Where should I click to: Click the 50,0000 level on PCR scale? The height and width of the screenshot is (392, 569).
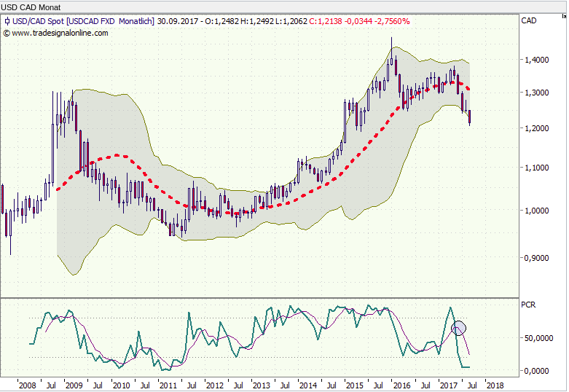click(x=538, y=339)
